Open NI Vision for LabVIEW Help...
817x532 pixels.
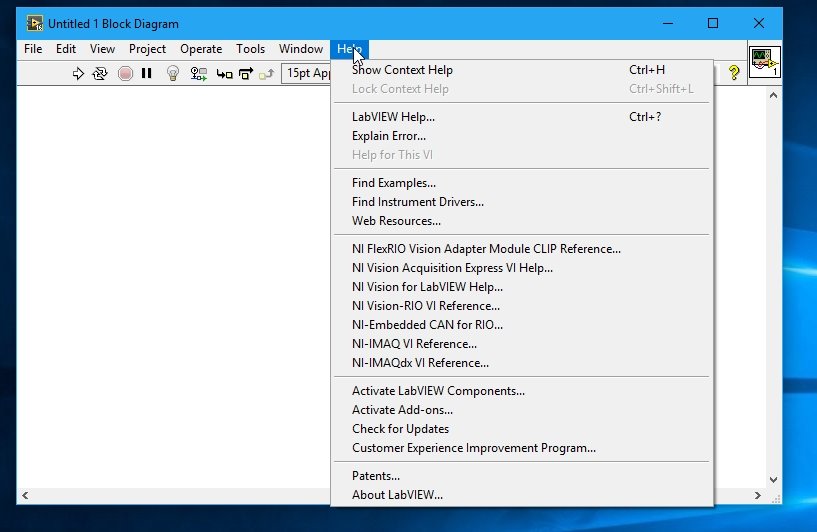click(x=522, y=287)
